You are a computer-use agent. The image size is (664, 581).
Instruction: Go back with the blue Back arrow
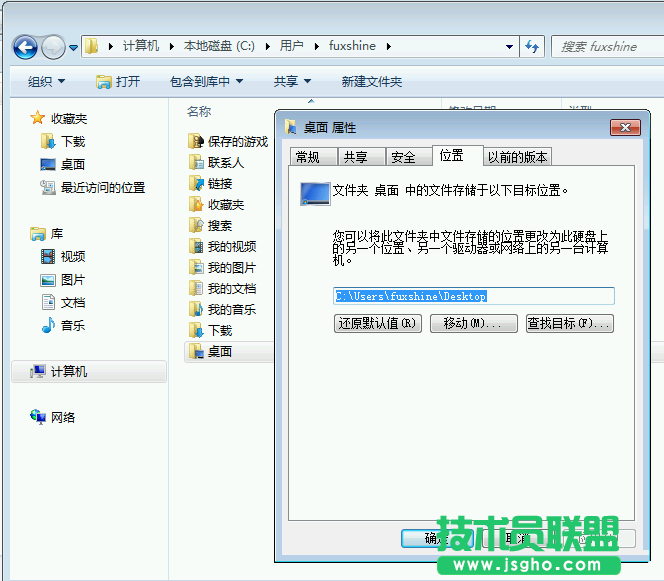click(x=25, y=47)
